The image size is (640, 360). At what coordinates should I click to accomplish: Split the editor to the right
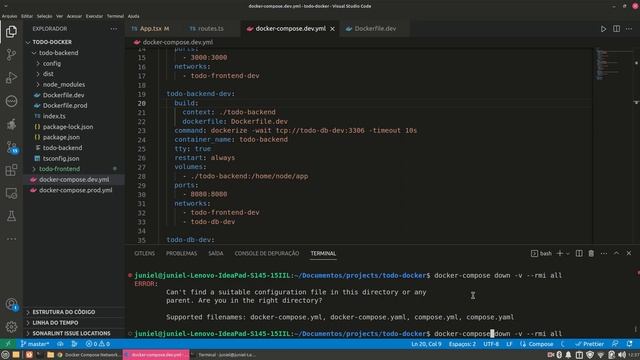pyautogui.click(x=616, y=29)
